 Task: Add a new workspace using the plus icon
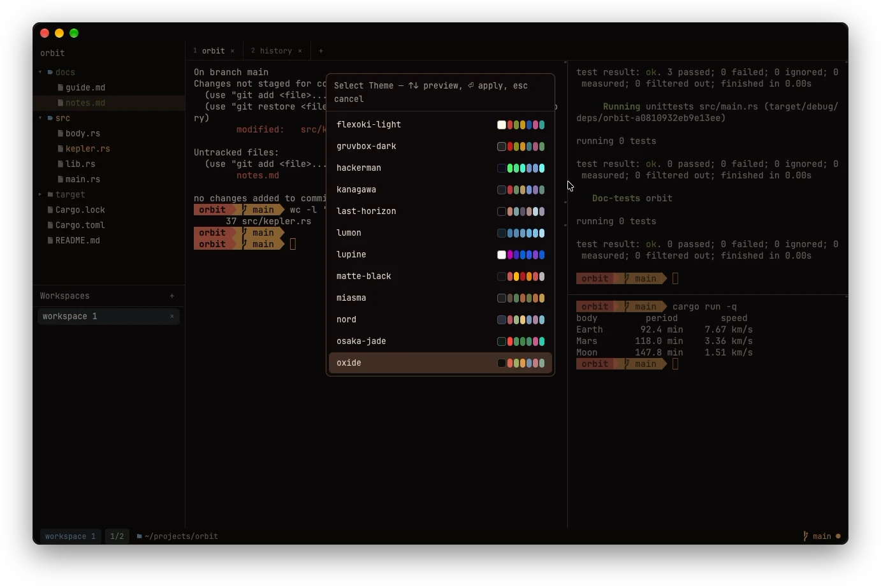[x=172, y=296]
